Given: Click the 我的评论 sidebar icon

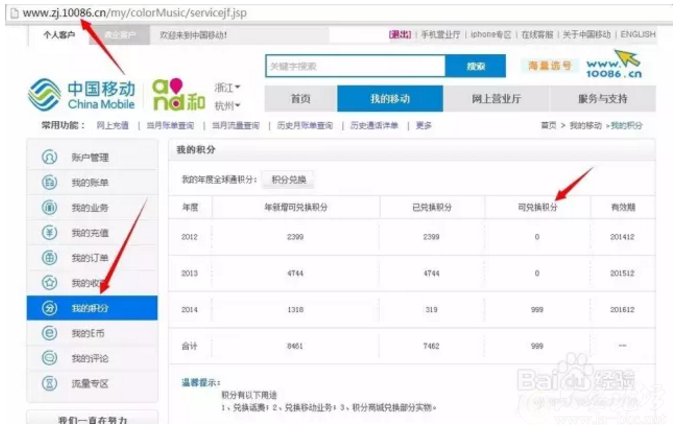Looking at the screenshot, I should (x=49, y=357).
